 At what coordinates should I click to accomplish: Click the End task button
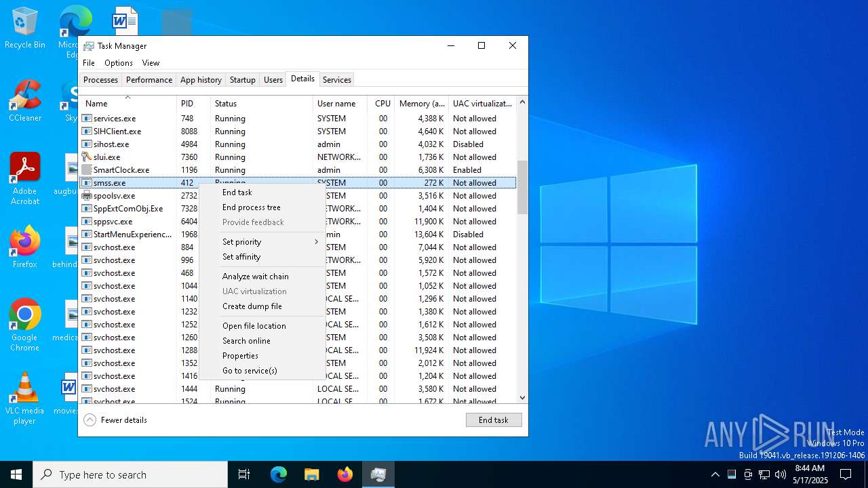coord(494,420)
